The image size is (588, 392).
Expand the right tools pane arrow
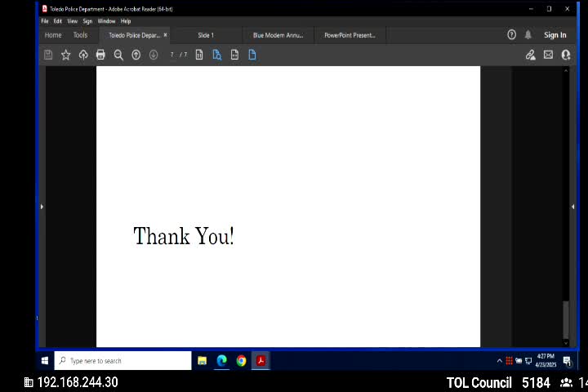(572, 207)
